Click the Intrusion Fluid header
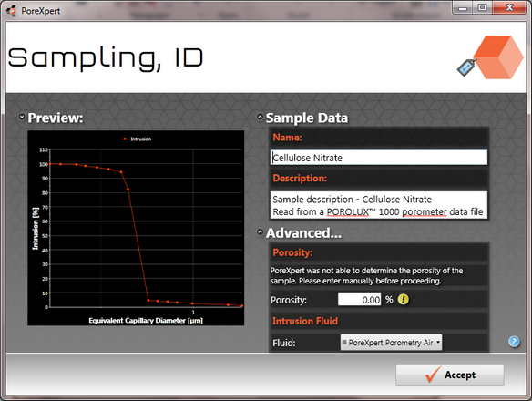 click(305, 321)
